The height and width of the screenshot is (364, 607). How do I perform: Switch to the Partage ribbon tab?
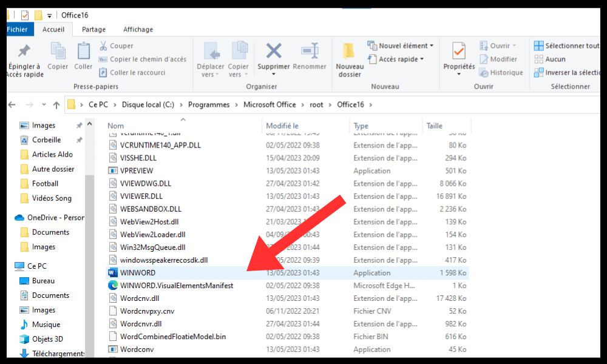(x=93, y=29)
